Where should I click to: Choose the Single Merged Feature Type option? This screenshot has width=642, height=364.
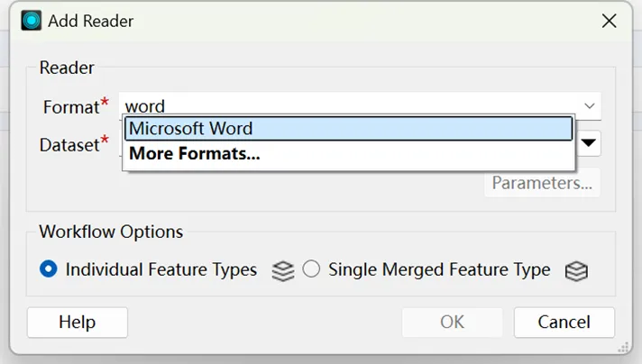[312, 269]
